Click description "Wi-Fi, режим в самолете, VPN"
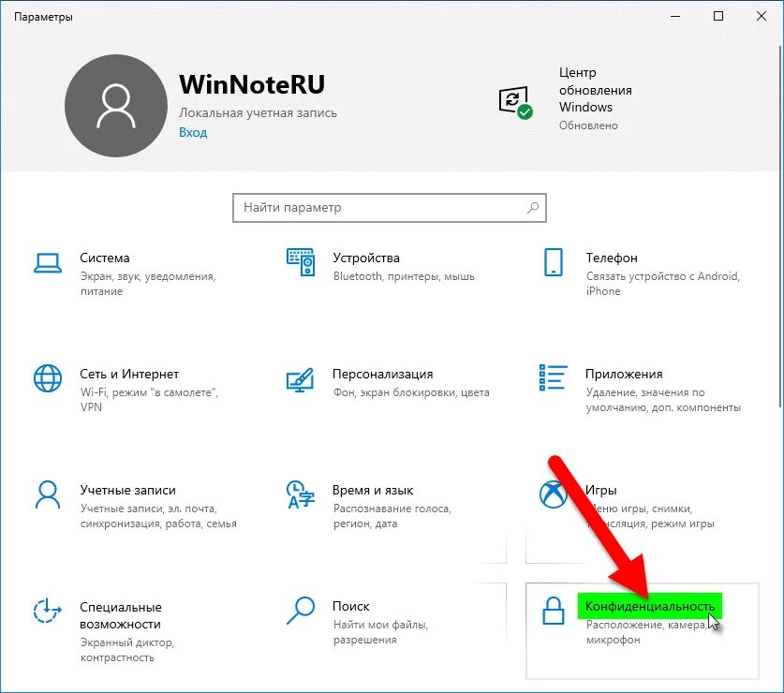 click(149, 400)
